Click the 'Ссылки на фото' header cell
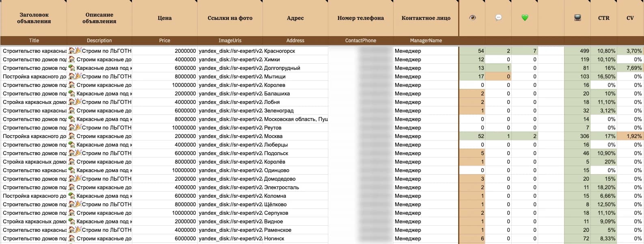This screenshot has width=644, height=244. [230, 18]
